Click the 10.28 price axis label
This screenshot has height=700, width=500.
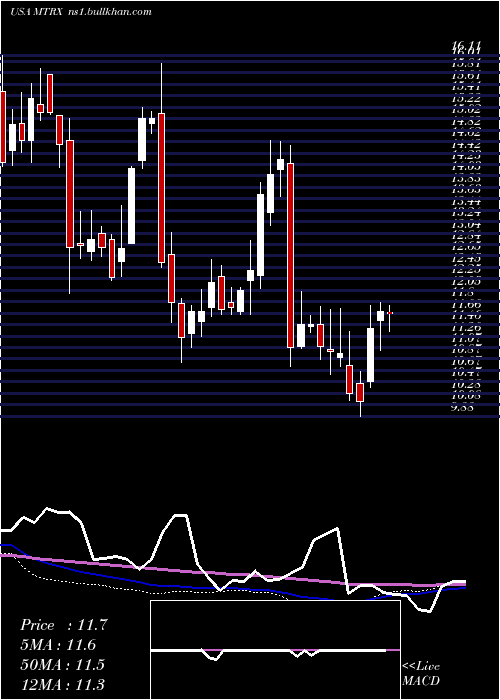(466, 384)
